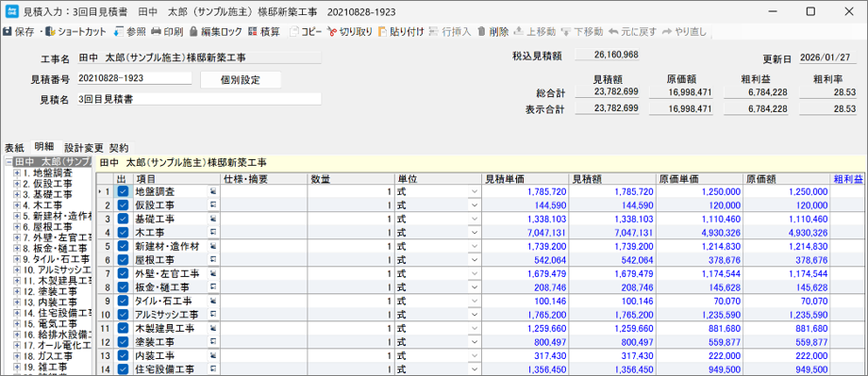
Task: Click the 項目 column header
Action: click(176, 179)
